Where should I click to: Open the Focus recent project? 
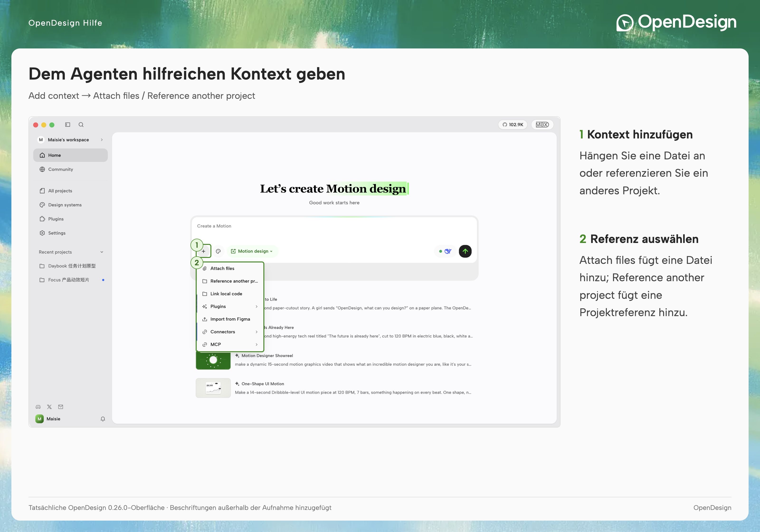pos(71,280)
